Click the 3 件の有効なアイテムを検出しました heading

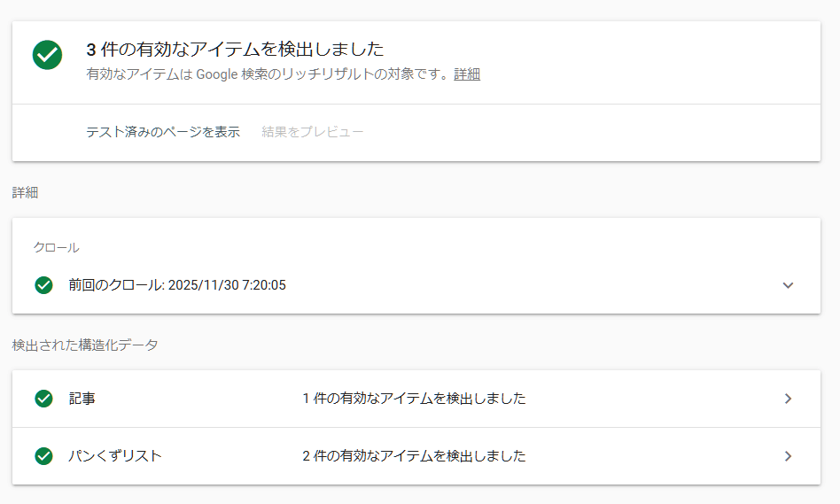(x=235, y=50)
